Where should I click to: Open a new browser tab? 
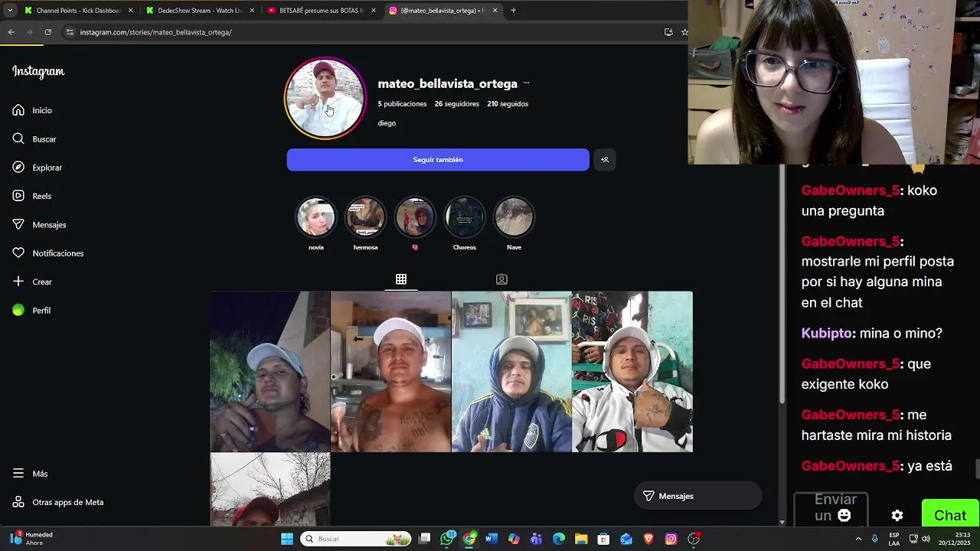pos(513,11)
